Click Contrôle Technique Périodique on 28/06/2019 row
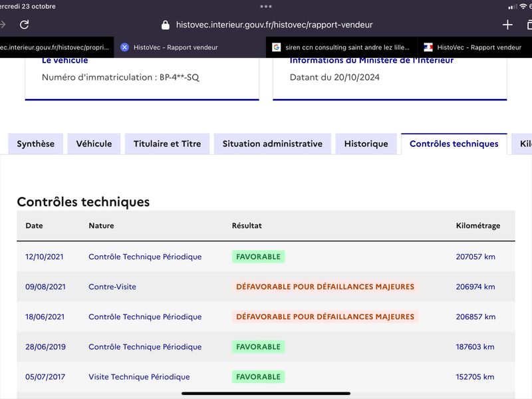 [145, 346]
